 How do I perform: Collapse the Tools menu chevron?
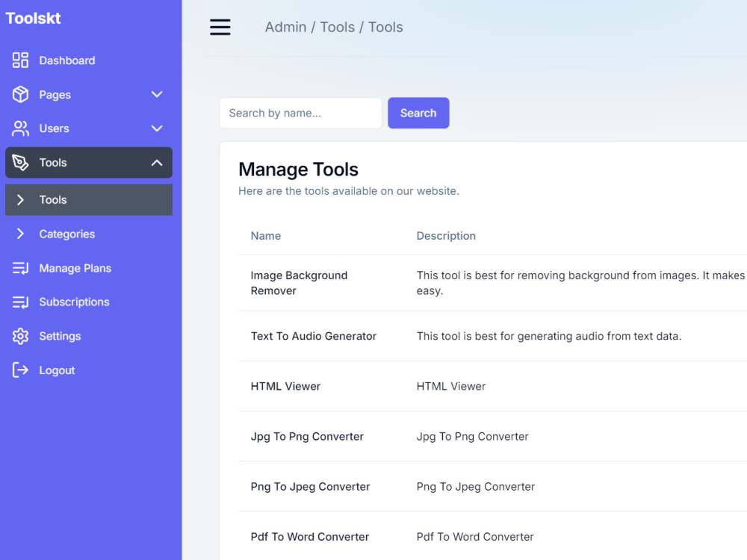(157, 163)
